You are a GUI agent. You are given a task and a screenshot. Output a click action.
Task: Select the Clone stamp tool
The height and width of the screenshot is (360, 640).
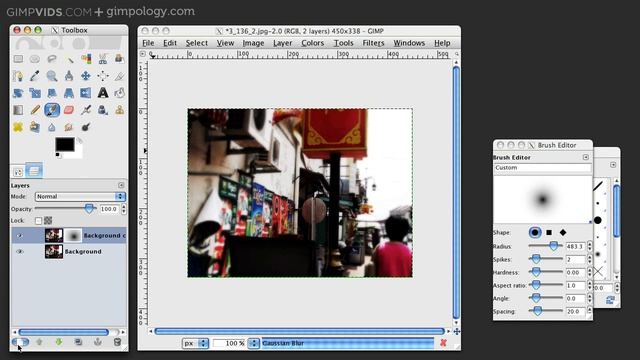click(x=119, y=110)
